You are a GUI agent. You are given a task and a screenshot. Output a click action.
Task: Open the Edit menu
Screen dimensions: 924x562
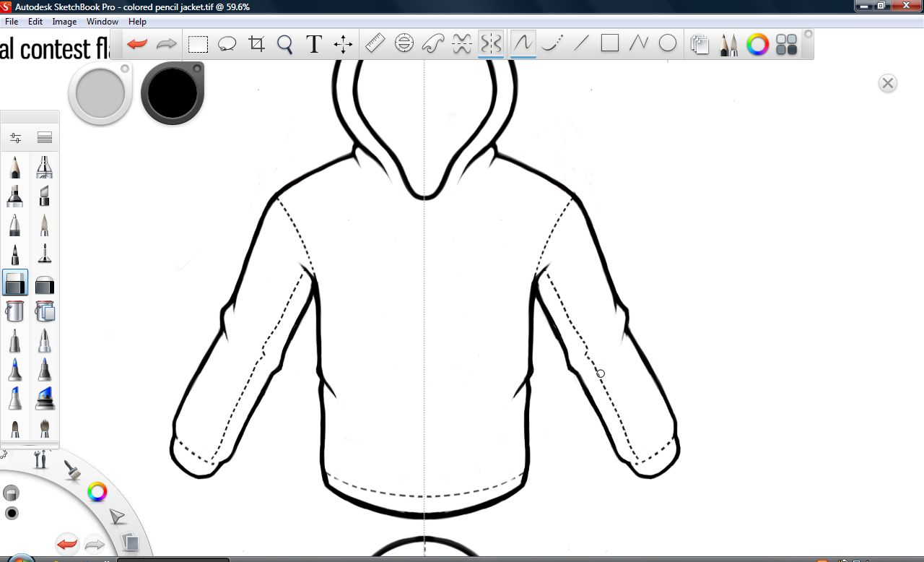pos(35,22)
